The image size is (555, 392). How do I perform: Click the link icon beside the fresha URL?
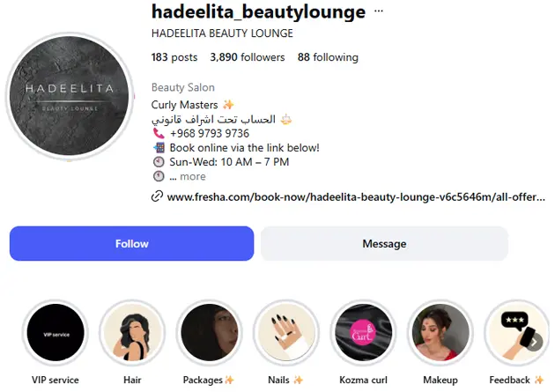point(157,196)
